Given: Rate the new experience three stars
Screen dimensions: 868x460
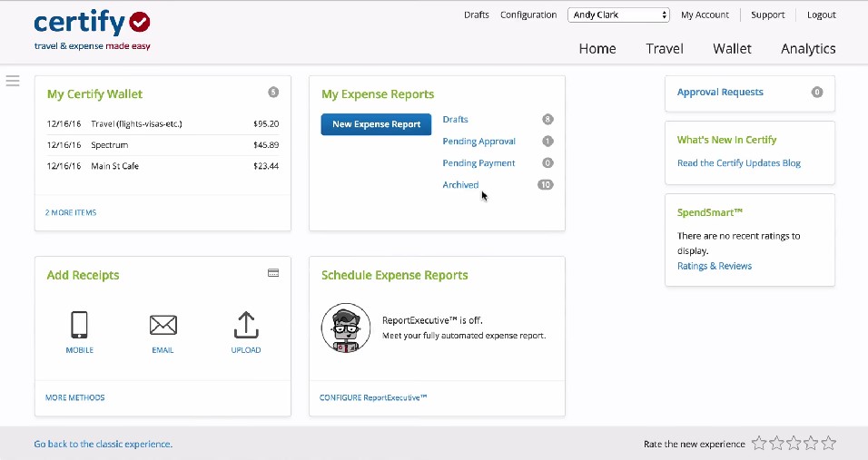Looking at the screenshot, I should pos(794,444).
